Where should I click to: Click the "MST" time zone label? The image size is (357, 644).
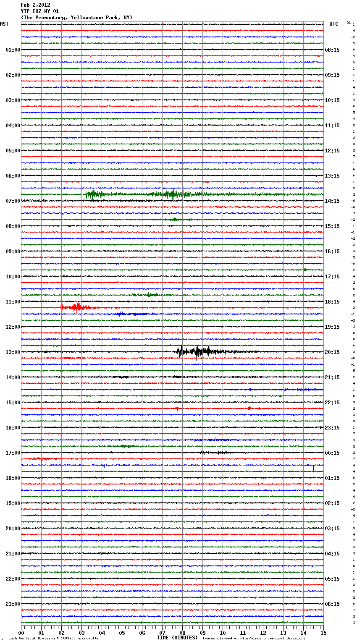(4, 24)
